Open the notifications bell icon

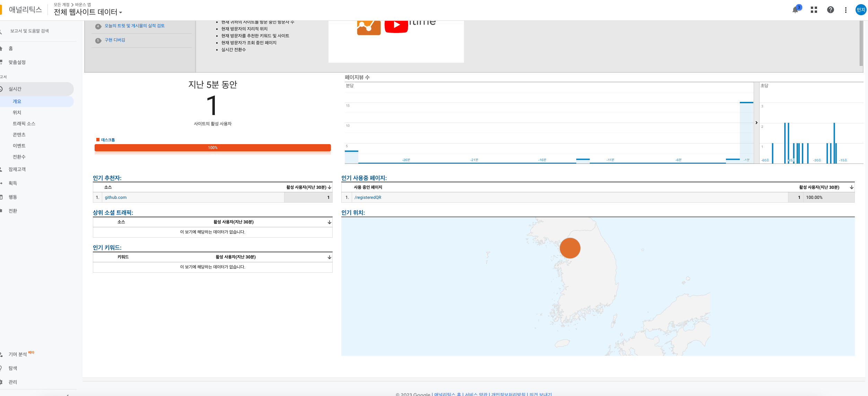point(795,10)
